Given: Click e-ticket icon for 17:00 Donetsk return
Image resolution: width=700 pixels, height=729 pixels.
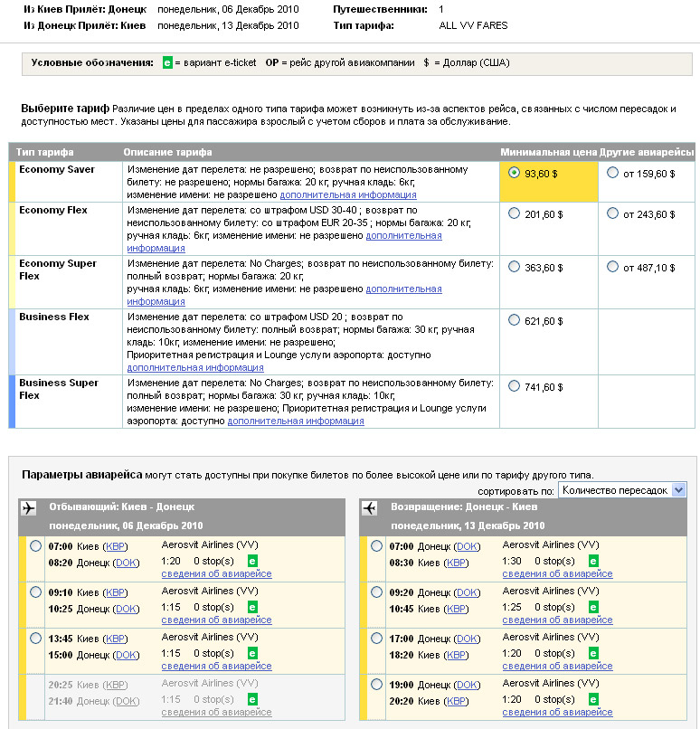Looking at the screenshot, I should click(593, 653).
